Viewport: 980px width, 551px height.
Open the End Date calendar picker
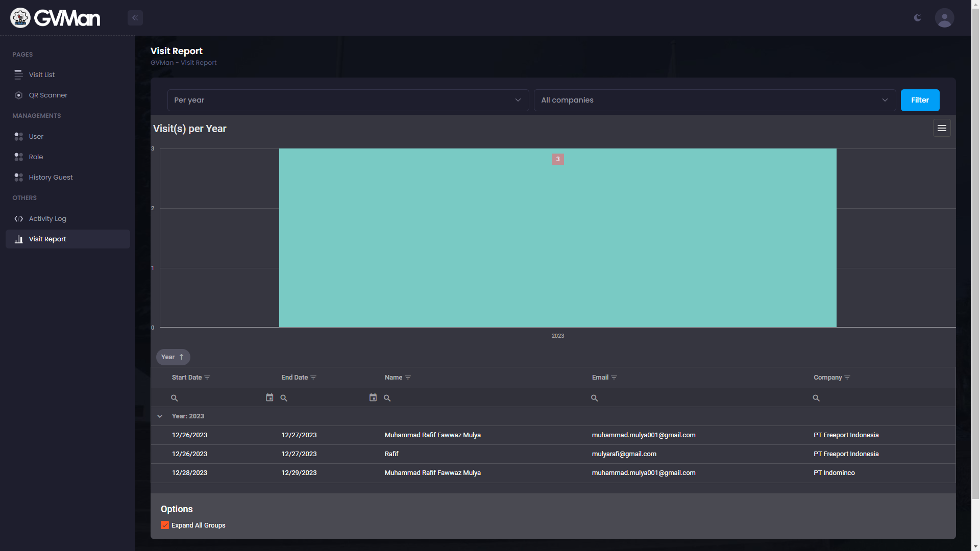[x=373, y=397]
